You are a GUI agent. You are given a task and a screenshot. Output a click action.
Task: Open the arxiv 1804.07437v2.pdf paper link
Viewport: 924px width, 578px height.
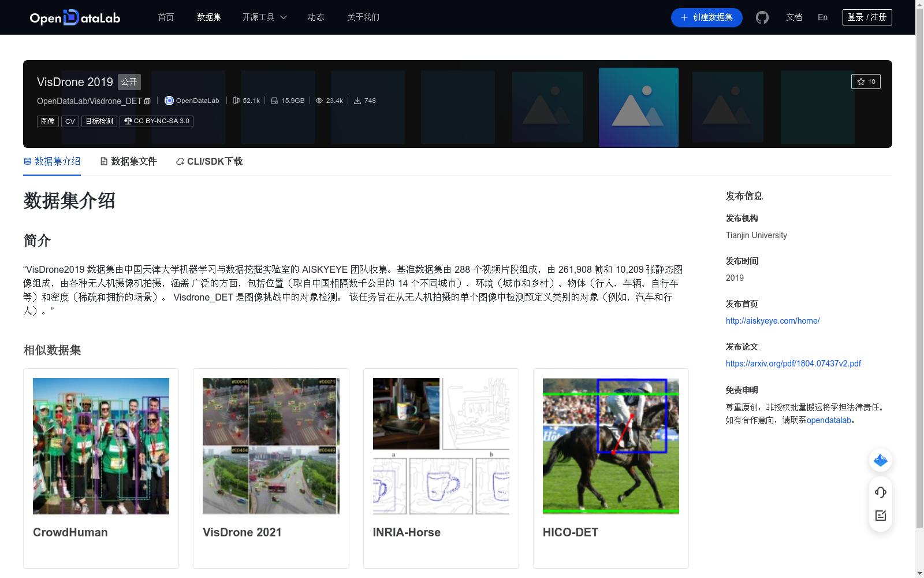pos(793,364)
